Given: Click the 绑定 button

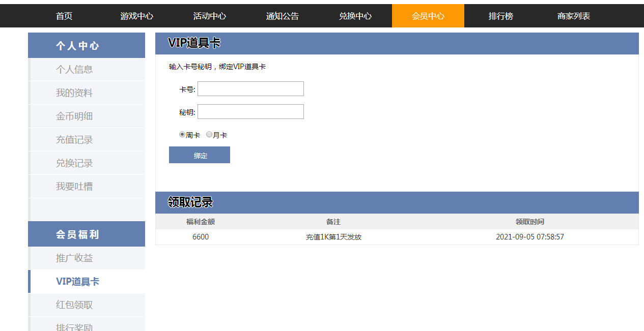Looking at the screenshot, I should click(200, 155).
